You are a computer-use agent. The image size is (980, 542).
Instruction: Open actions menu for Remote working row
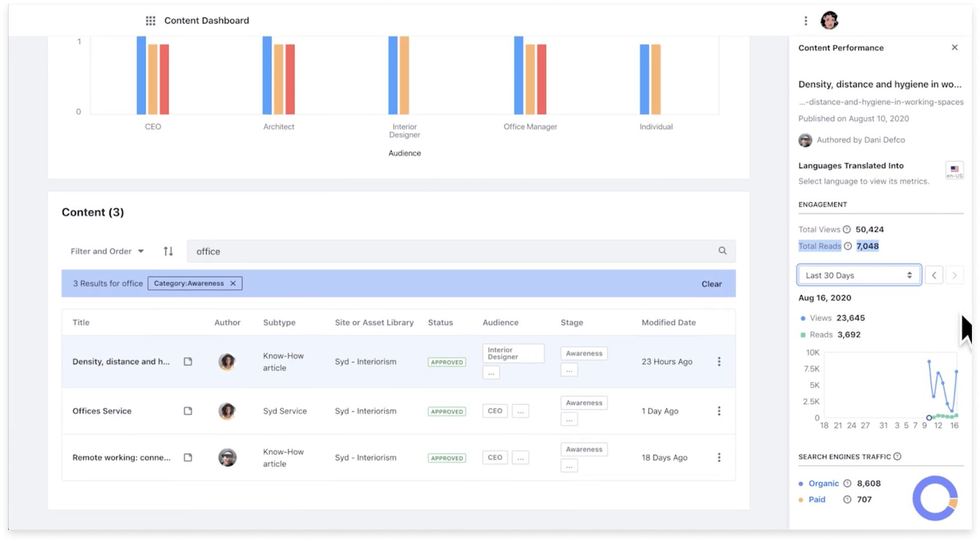[x=719, y=457]
